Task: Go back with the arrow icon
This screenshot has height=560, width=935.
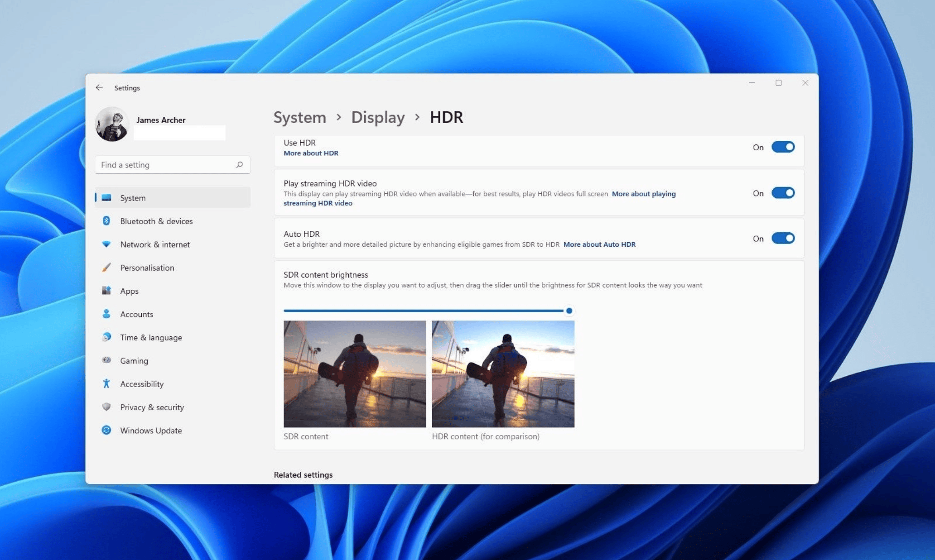Action: [99, 87]
